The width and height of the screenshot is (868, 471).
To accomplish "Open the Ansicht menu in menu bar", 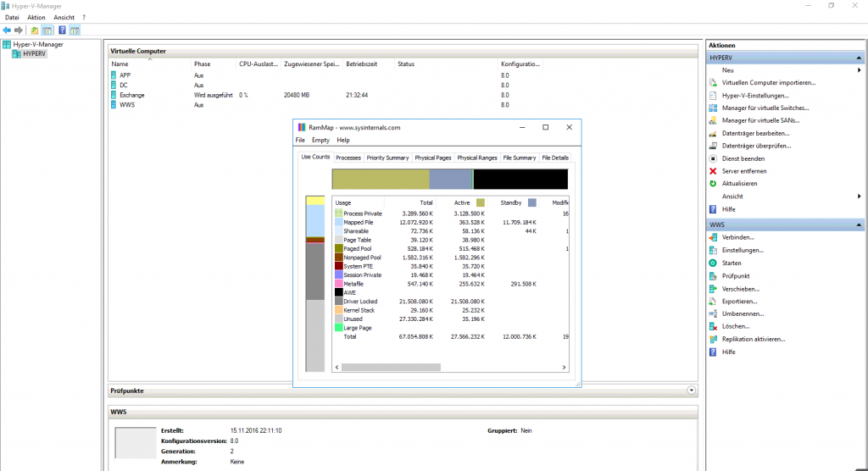I will coord(64,18).
